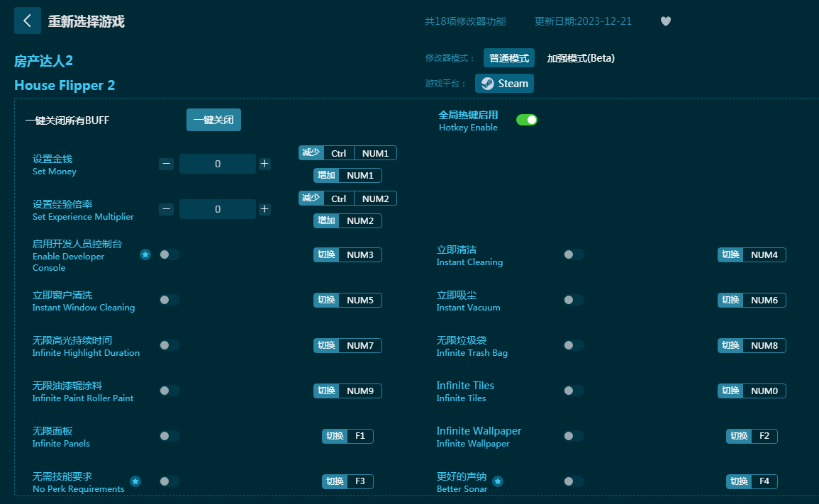Click the 切换 NUM3 hotkey button

[x=347, y=255]
